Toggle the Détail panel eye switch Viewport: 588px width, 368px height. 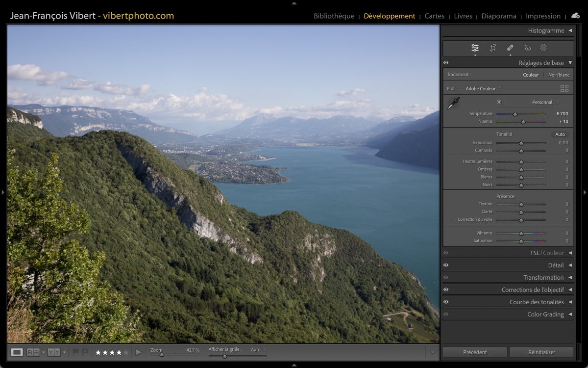coord(446,265)
